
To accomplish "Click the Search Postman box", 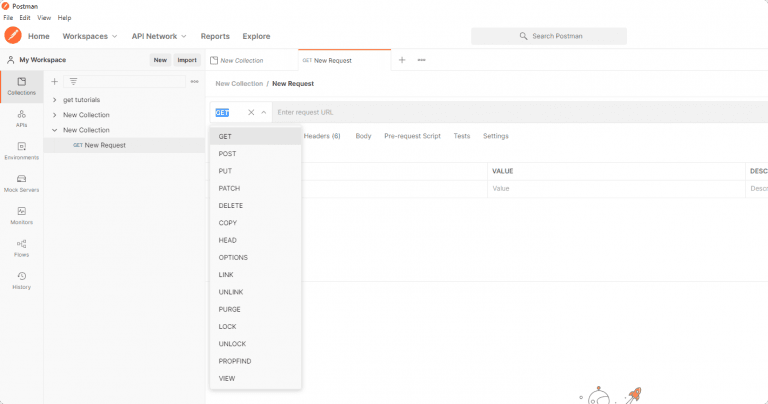I will pos(549,36).
